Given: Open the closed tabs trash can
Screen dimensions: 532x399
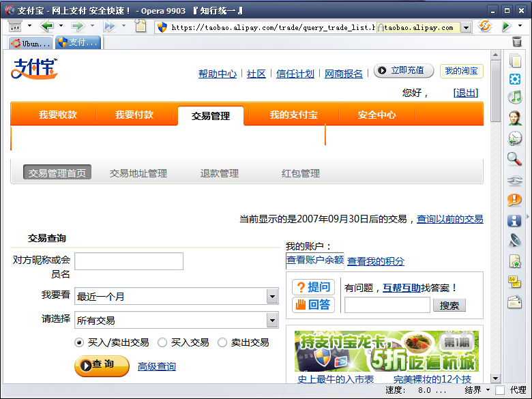Looking at the screenshot, I should pyautogui.click(x=517, y=42).
